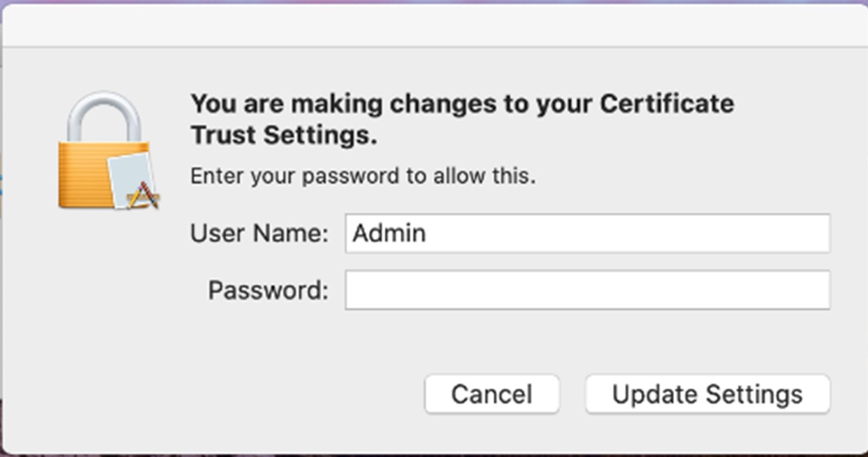Image resolution: width=868 pixels, height=457 pixels.
Task: Click the padlock's silver shackle
Action: [x=105, y=118]
